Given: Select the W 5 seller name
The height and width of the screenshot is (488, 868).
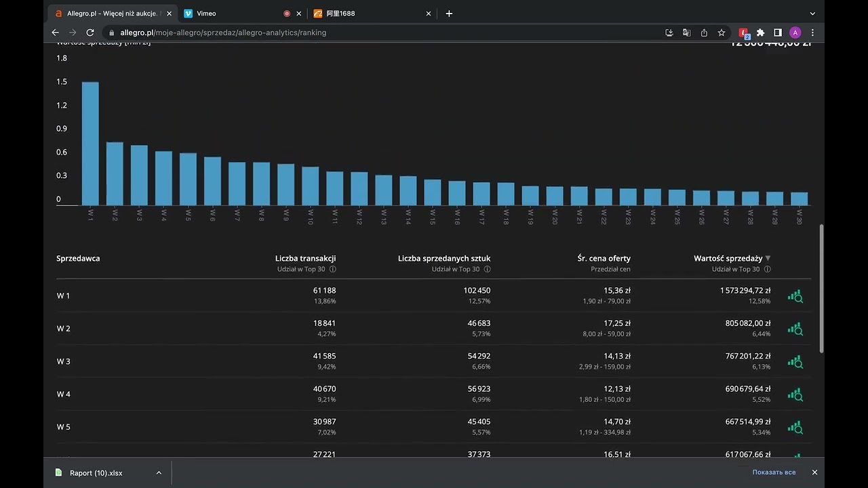Looking at the screenshot, I should point(63,428).
